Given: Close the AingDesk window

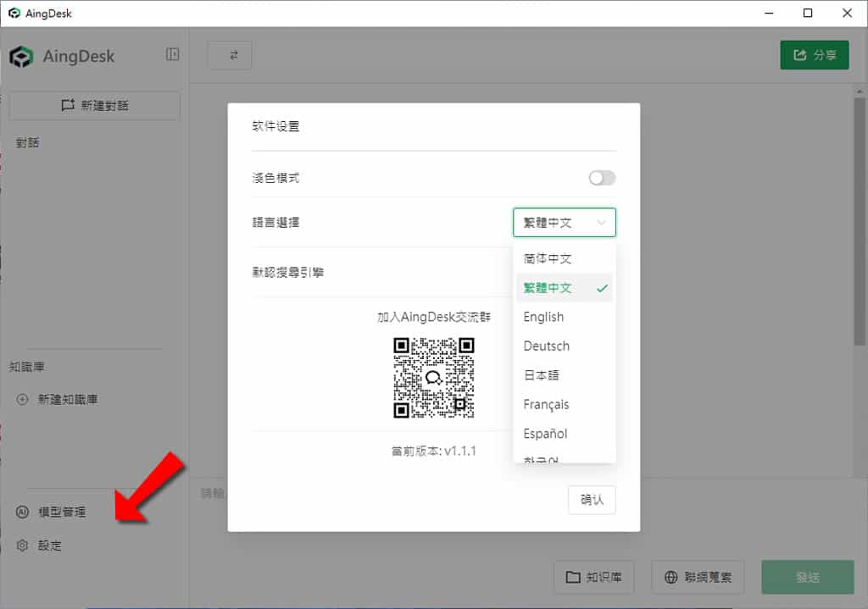Looking at the screenshot, I should [847, 14].
